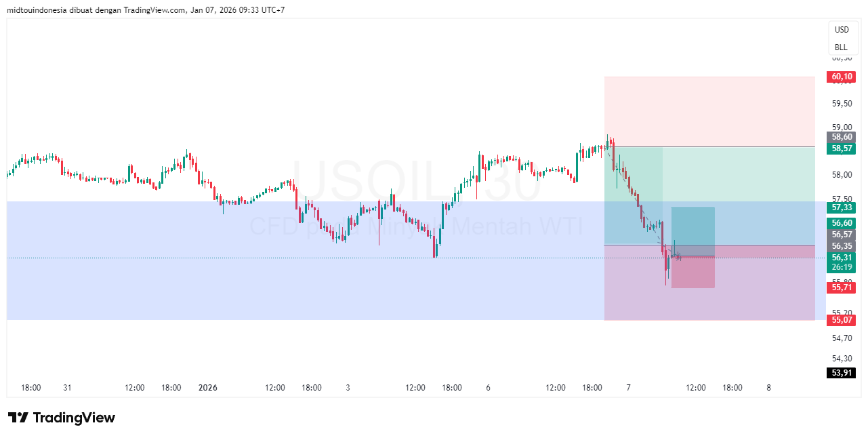868x438 pixels.
Task: Click the black 53,91 price label
Action: pos(841,372)
